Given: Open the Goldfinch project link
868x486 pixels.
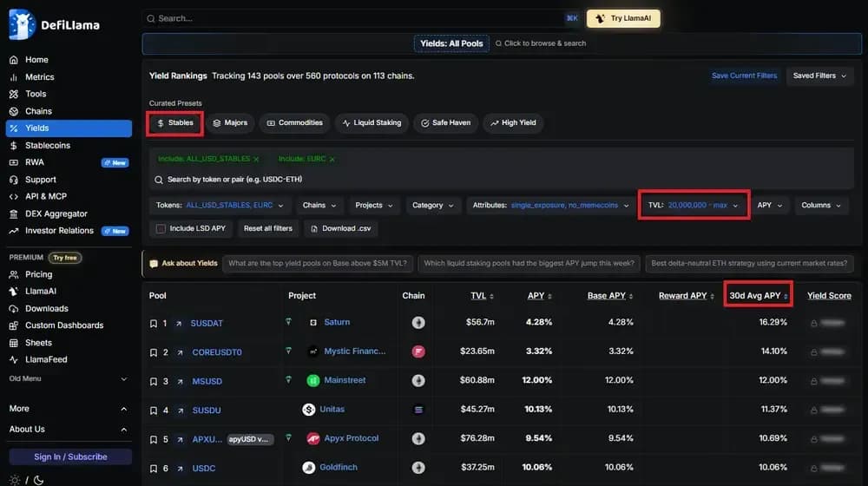Looking at the screenshot, I should click(x=339, y=467).
